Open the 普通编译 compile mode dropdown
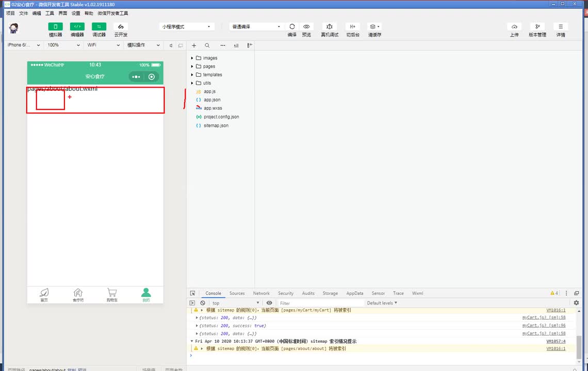 tap(256, 27)
